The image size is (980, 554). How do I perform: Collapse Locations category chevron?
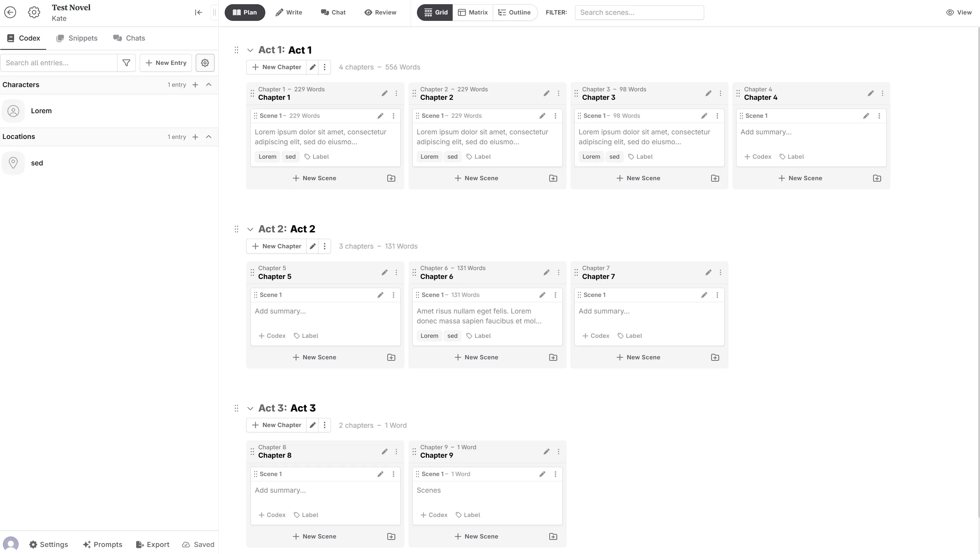[x=208, y=137]
